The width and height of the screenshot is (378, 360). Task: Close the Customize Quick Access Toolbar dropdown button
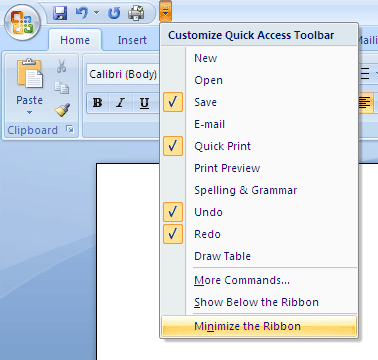click(165, 12)
